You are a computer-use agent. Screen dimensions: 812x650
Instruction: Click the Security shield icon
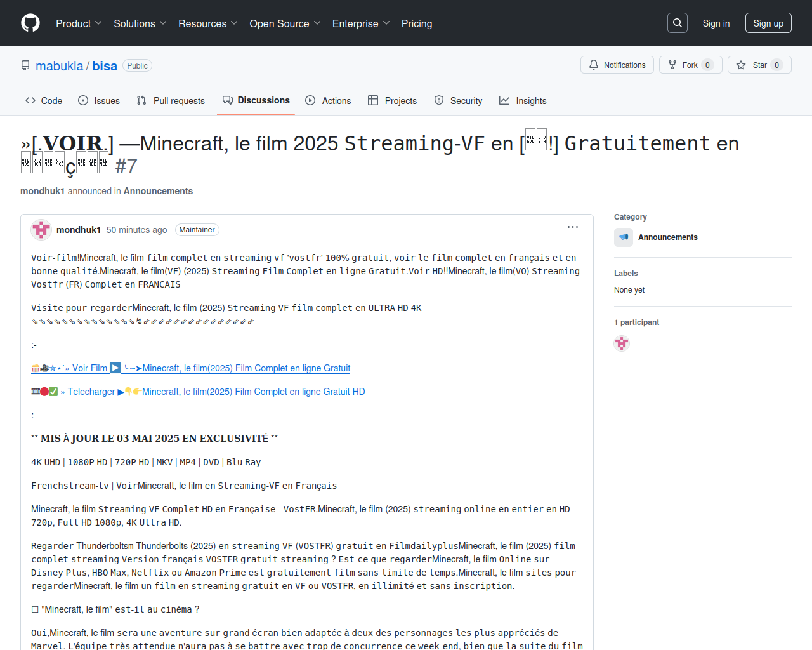(x=439, y=100)
